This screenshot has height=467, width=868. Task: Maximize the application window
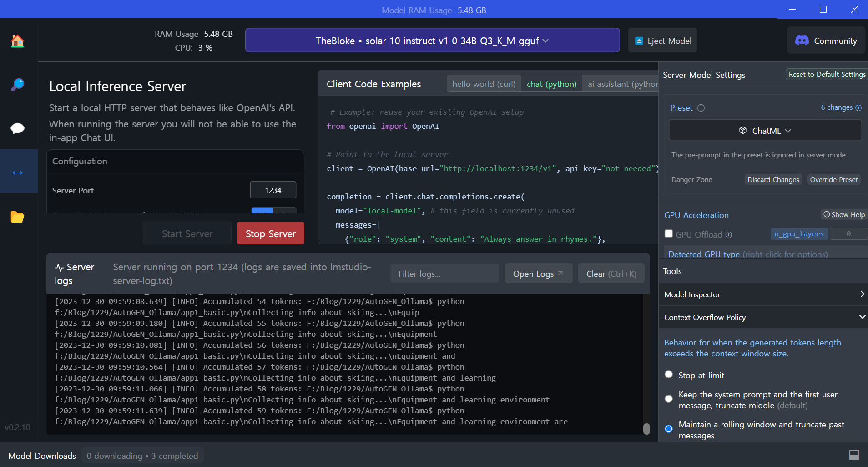[823, 9]
